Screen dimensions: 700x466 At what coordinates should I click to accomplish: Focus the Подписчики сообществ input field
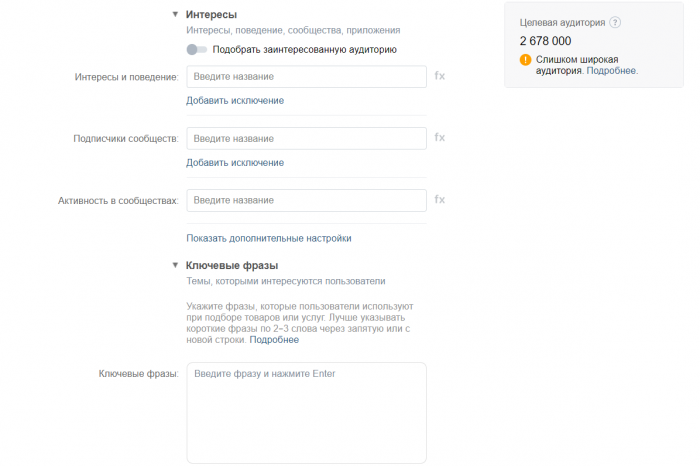(306, 138)
